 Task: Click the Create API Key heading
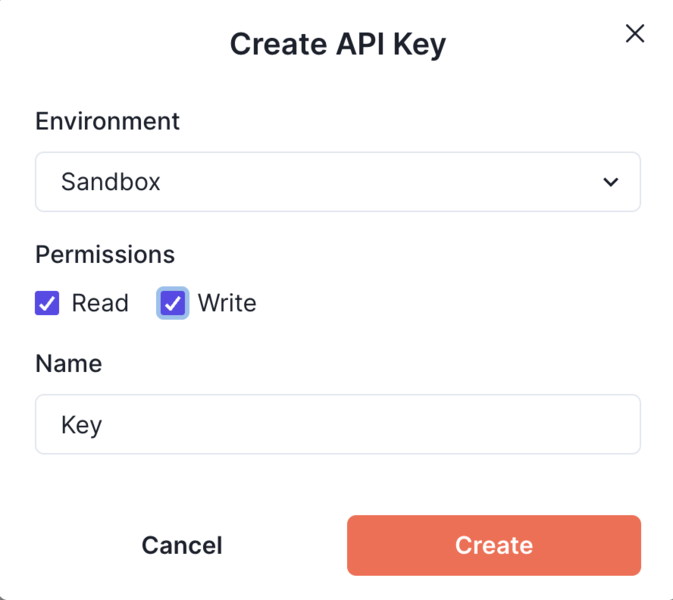point(337,44)
